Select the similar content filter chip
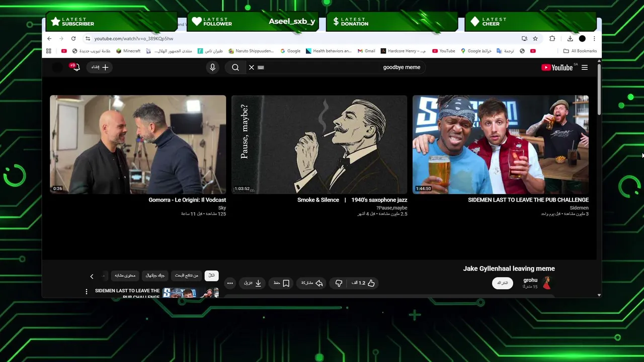Screen dimensions: 644x362 125,276
